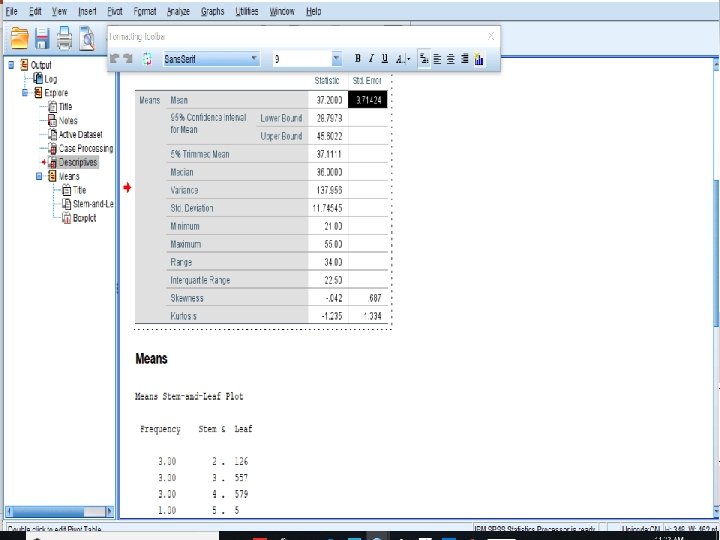The image size is (720, 540).
Task: Select mixed alignment button
Action: click(x=424, y=59)
